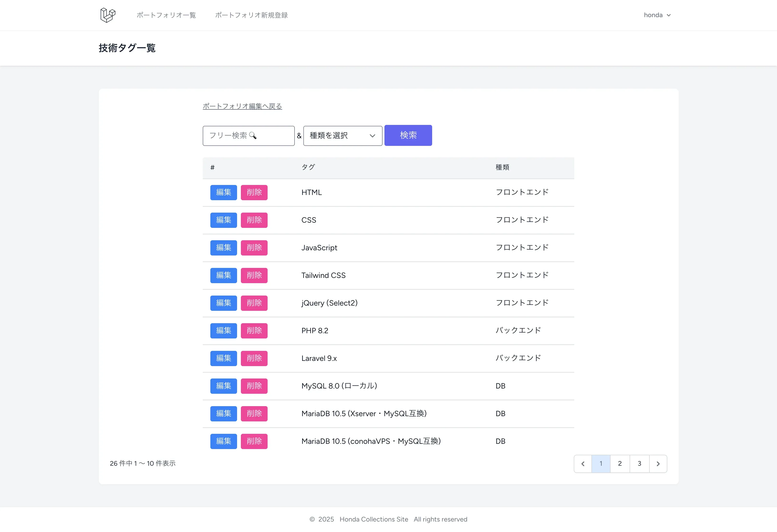Delete the MySQL 8.0 tag
The width and height of the screenshot is (777, 532).
tap(254, 386)
